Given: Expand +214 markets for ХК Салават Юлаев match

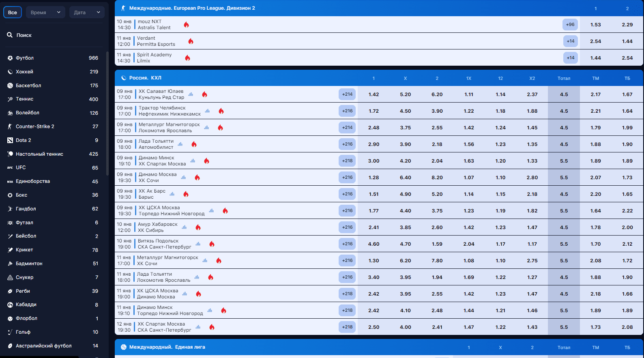Looking at the screenshot, I should (x=347, y=94).
